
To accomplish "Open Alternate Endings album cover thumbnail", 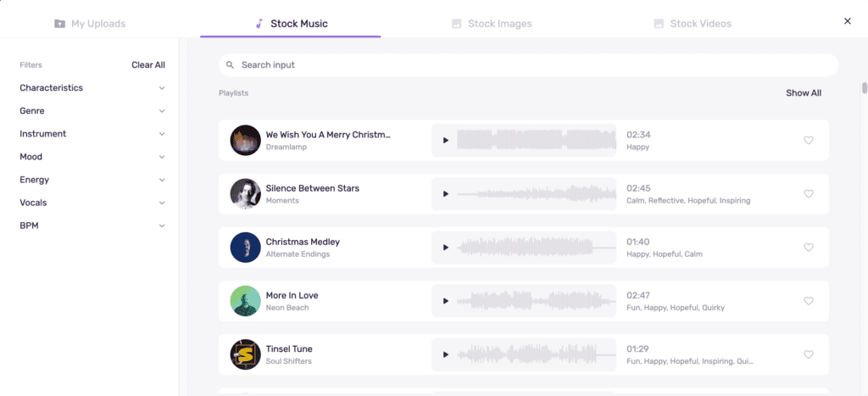I will point(245,248).
